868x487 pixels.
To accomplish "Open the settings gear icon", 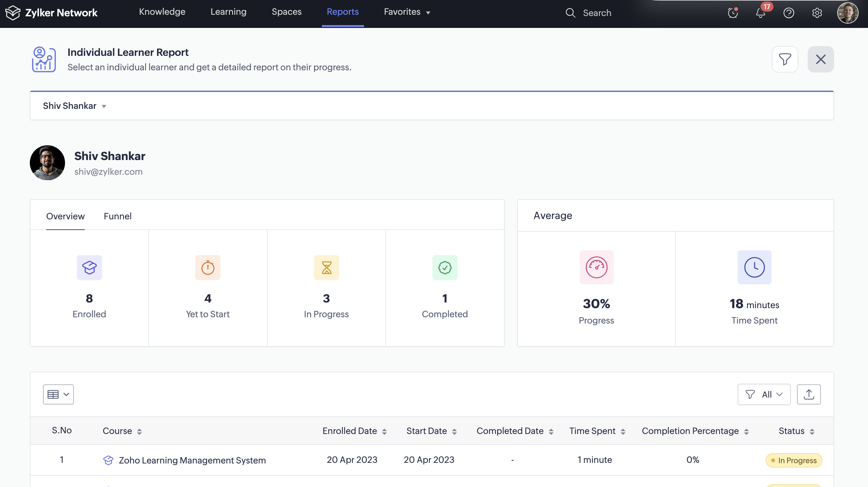I will [x=817, y=13].
